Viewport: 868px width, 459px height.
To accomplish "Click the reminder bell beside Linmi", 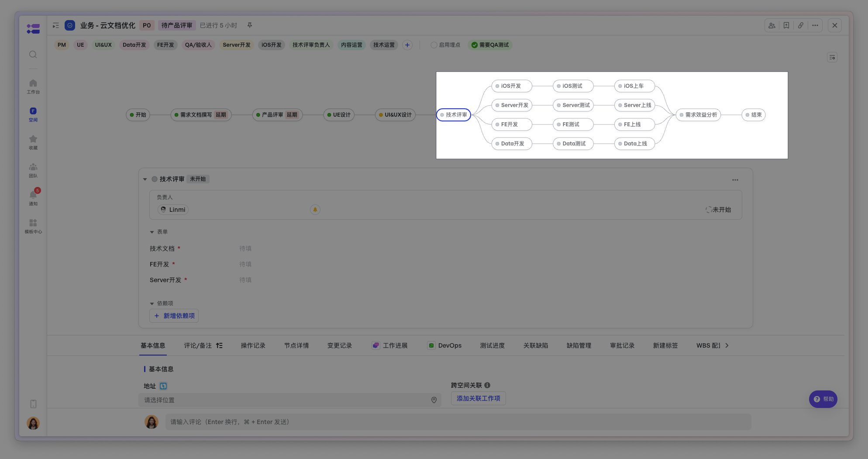I will coord(315,210).
